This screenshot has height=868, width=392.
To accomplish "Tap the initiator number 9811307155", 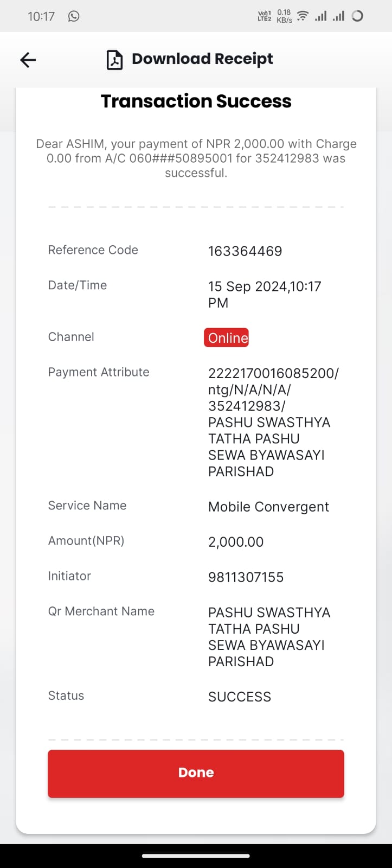I will [x=246, y=577].
